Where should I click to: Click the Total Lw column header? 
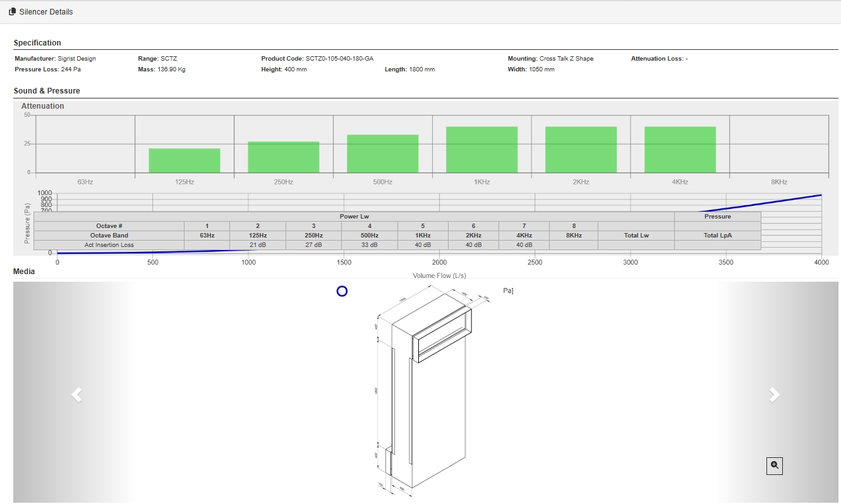tap(636, 236)
